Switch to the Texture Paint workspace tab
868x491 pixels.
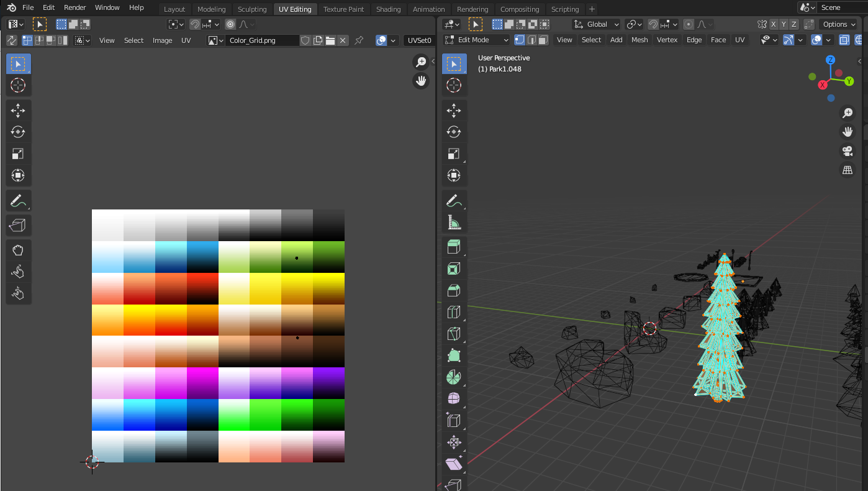[343, 9]
